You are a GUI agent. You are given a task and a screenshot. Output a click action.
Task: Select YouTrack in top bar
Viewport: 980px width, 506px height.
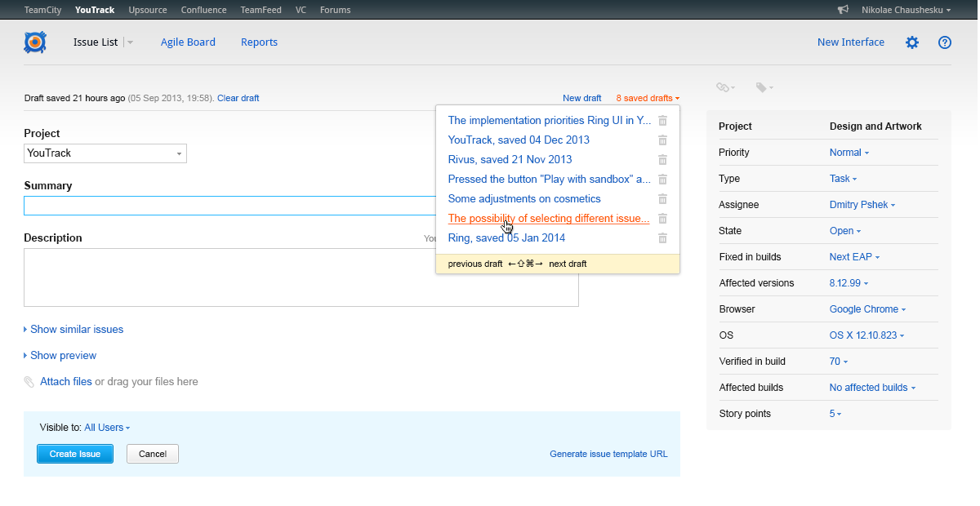pos(95,10)
